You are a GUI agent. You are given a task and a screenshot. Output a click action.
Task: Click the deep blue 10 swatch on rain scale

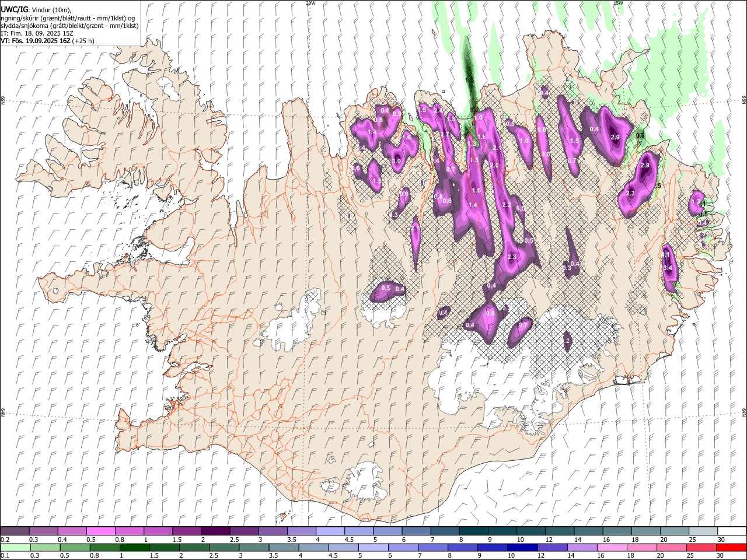(522, 548)
